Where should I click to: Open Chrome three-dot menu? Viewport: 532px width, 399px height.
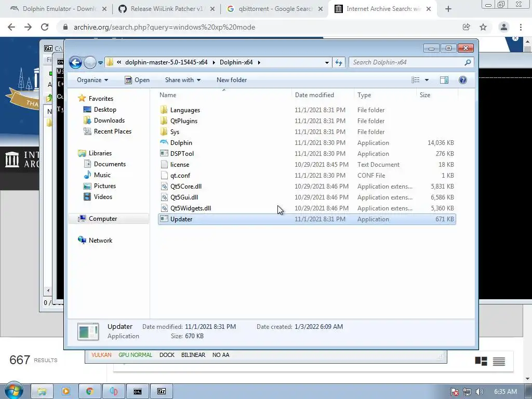(521, 27)
